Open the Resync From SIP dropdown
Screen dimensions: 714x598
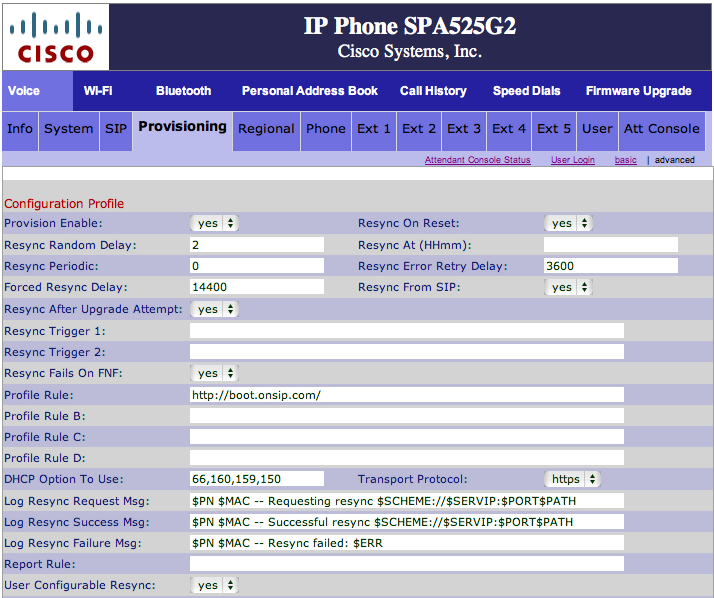(x=568, y=287)
